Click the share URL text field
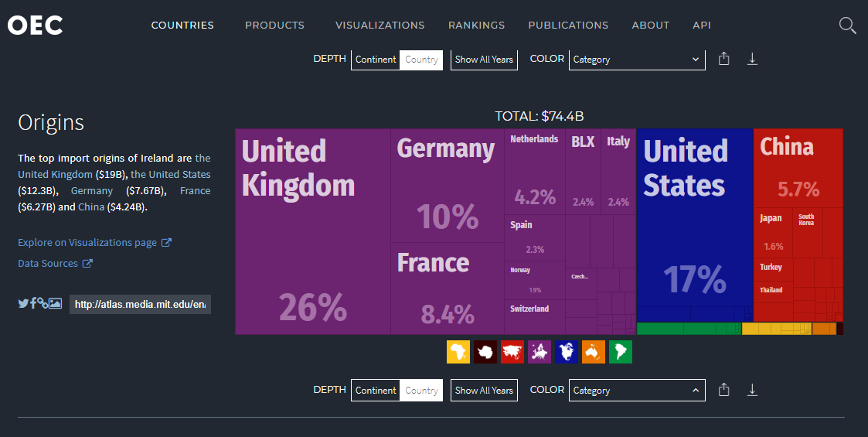This screenshot has width=868, height=437. 140,304
